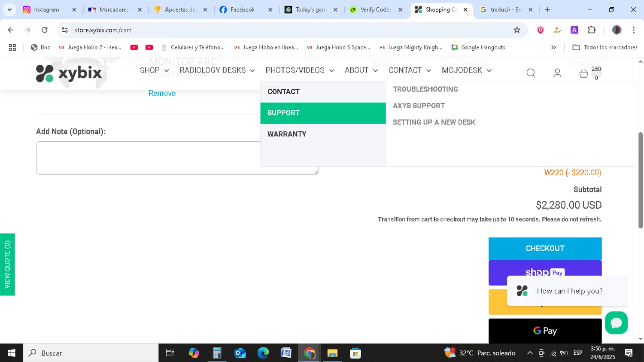Pay with Shop Pay button
The height and width of the screenshot is (362, 644).
click(x=545, y=272)
